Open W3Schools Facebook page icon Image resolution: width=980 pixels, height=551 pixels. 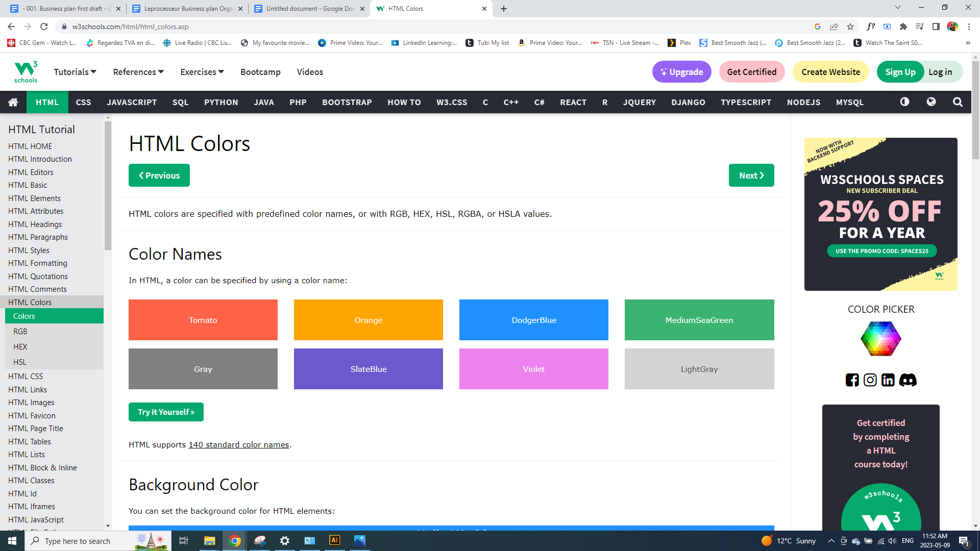852,380
